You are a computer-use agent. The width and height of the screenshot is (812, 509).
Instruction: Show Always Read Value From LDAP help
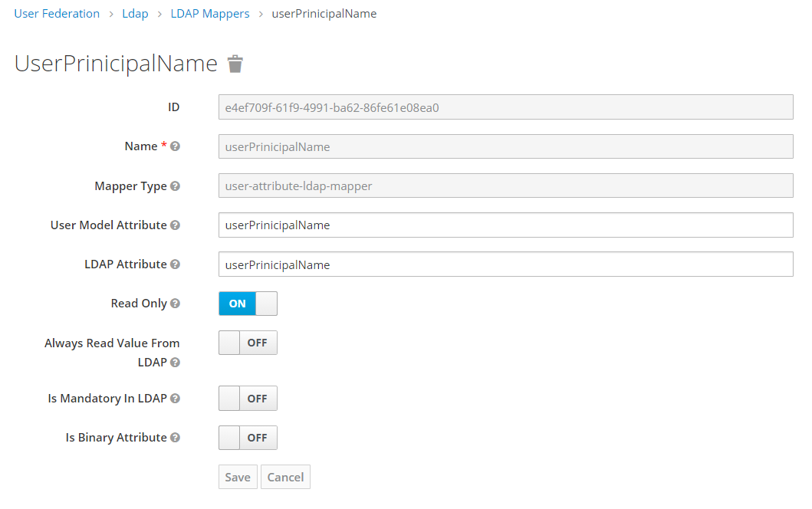click(x=176, y=363)
